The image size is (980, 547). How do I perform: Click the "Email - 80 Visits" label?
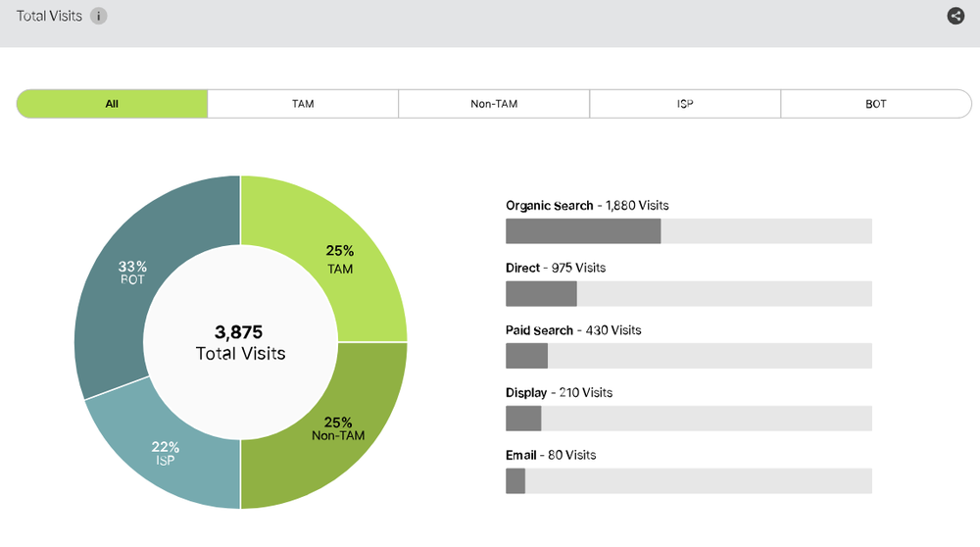(551, 455)
